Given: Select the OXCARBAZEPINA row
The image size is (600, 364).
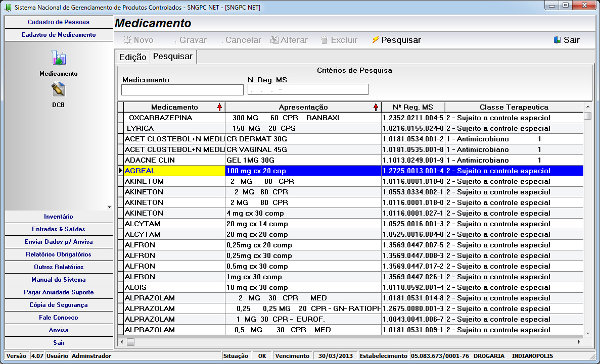Looking at the screenshot, I should 350,118.
